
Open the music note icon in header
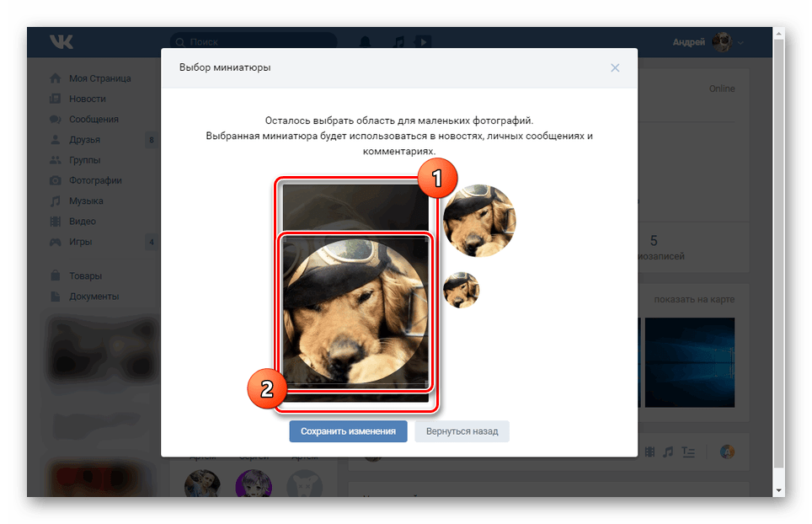coord(398,42)
